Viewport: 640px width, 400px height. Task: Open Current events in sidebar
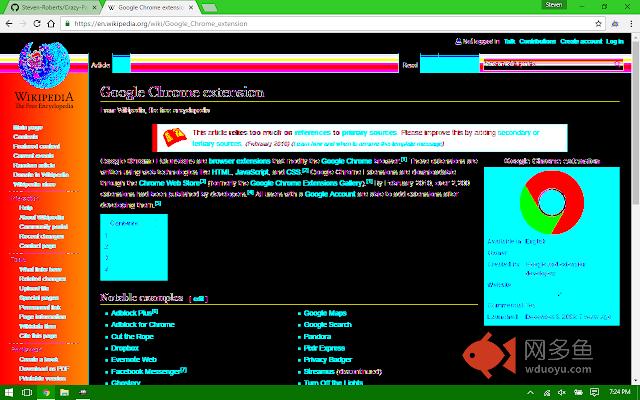pyautogui.click(x=33, y=156)
